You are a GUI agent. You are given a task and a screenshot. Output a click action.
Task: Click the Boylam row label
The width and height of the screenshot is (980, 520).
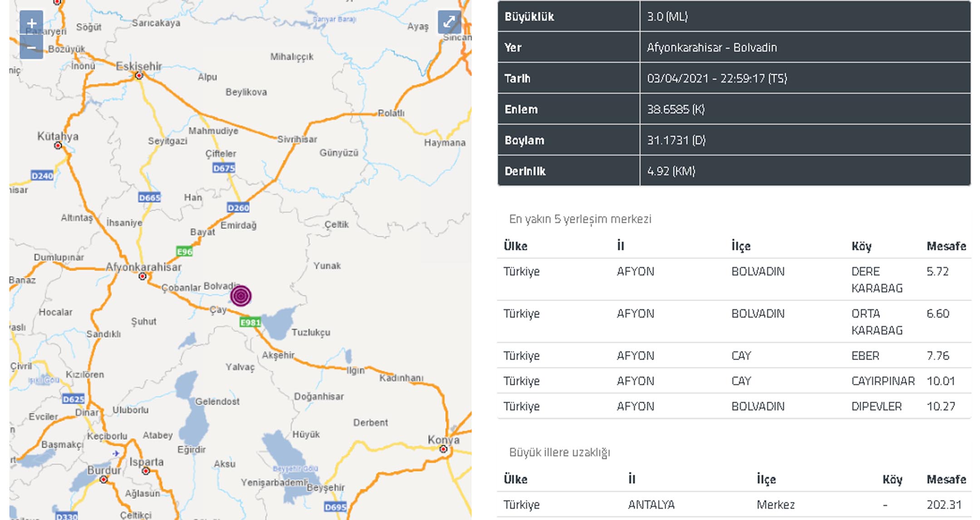point(524,140)
